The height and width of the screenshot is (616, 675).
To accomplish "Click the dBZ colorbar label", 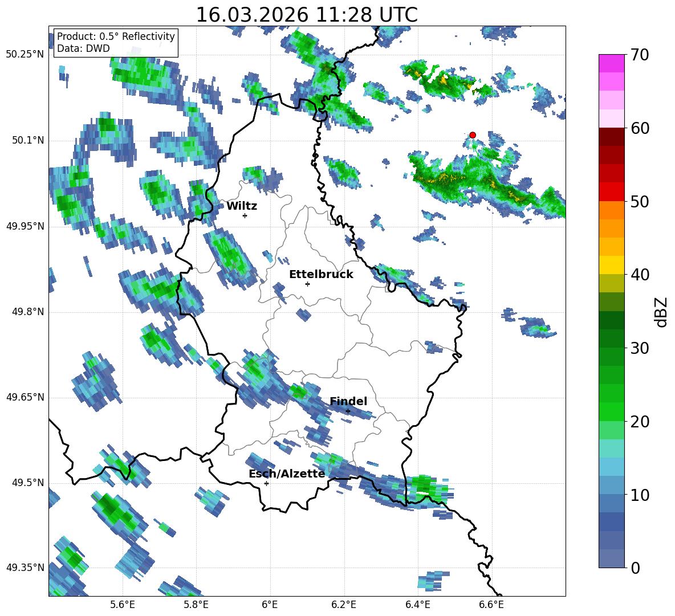I will tap(662, 312).
